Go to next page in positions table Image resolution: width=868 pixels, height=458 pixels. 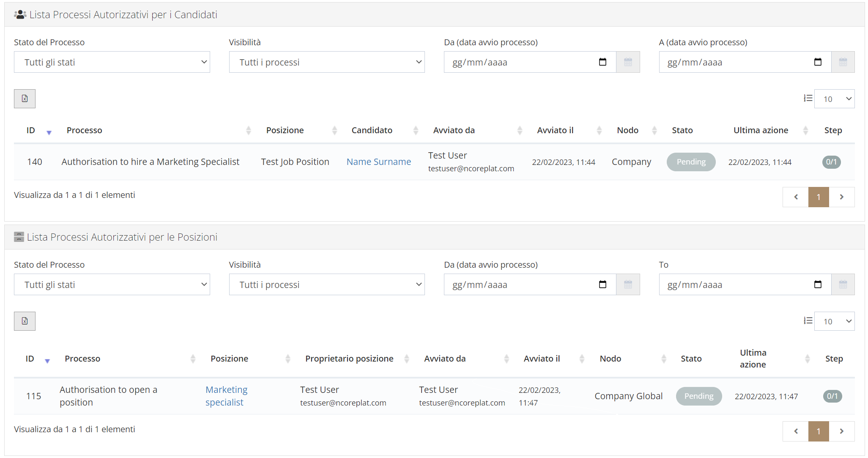point(841,431)
